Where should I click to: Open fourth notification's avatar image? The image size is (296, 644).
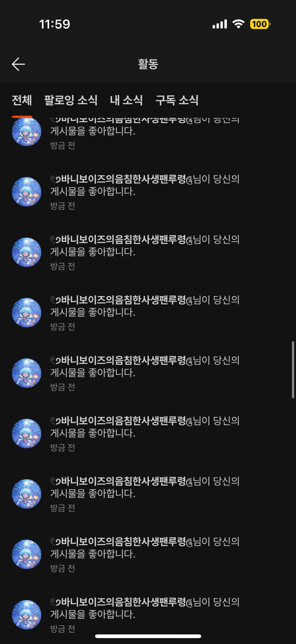tap(27, 312)
